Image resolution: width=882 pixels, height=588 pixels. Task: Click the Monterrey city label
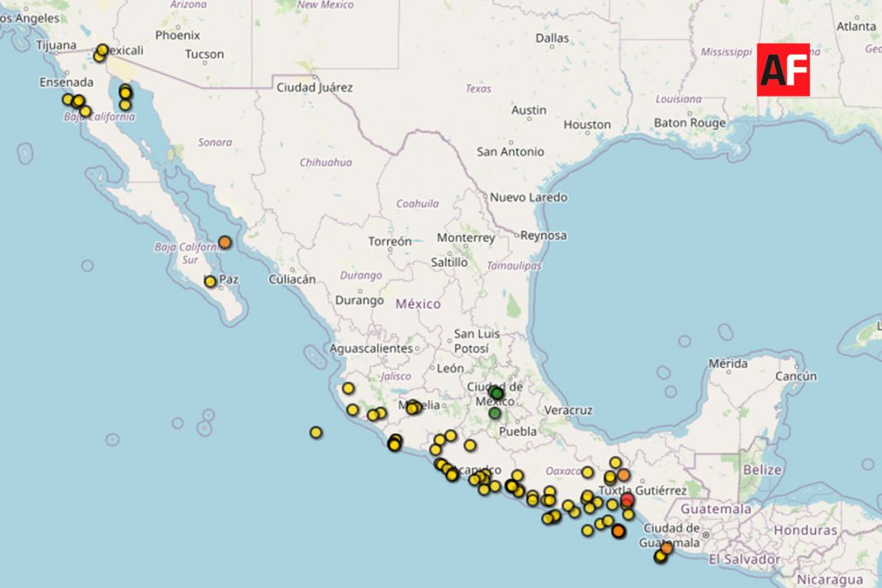466,238
